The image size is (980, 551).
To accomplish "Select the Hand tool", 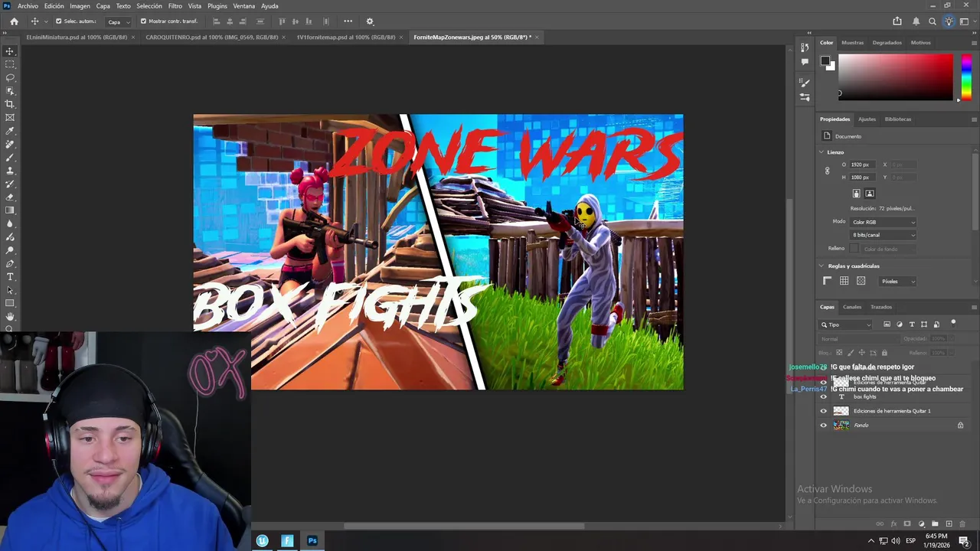I will point(10,316).
